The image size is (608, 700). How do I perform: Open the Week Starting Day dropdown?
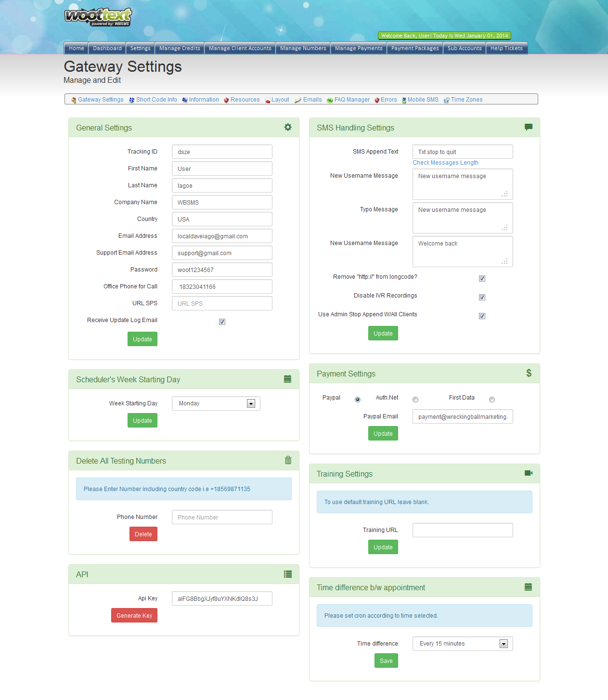(216, 403)
